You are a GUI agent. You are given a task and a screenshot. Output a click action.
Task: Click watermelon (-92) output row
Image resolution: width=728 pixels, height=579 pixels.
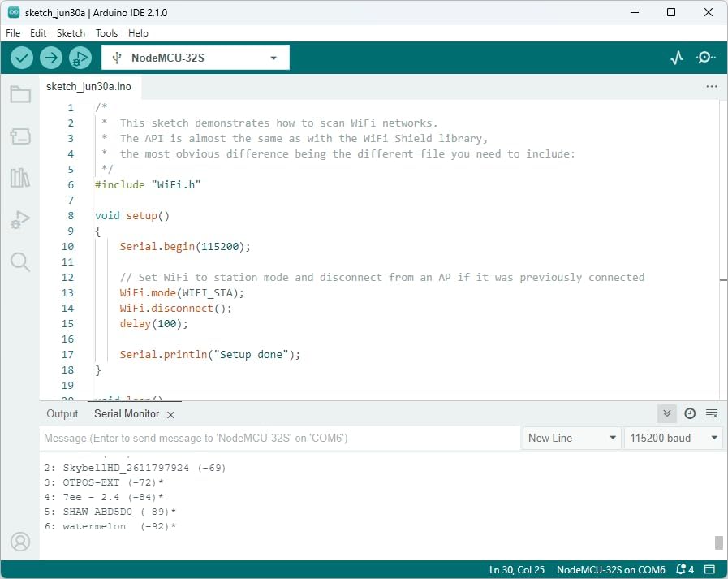[x=110, y=526]
